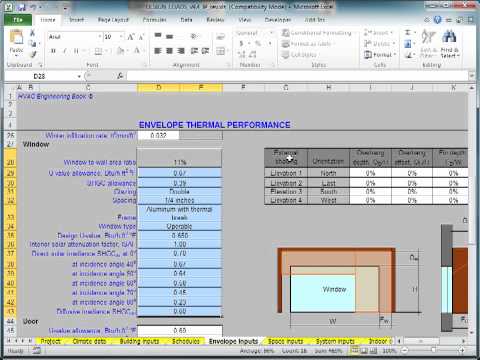This screenshot has height=360, width=480.
Task: Open the Review ribbon tab
Action: point(215,20)
